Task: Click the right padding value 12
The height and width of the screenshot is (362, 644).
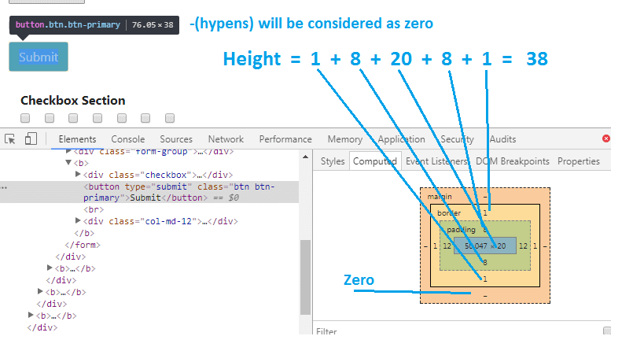Action: pos(523,246)
